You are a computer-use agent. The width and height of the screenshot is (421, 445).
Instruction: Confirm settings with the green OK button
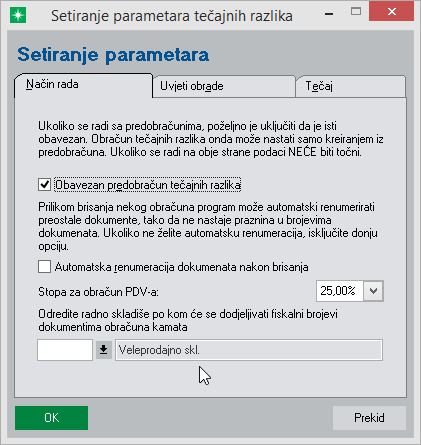coord(52,418)
